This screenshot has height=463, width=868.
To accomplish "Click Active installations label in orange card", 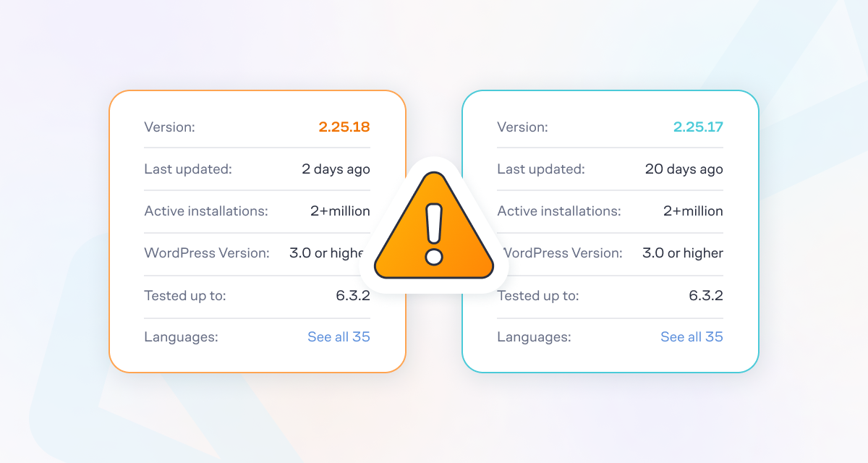I will coord(206,211).
